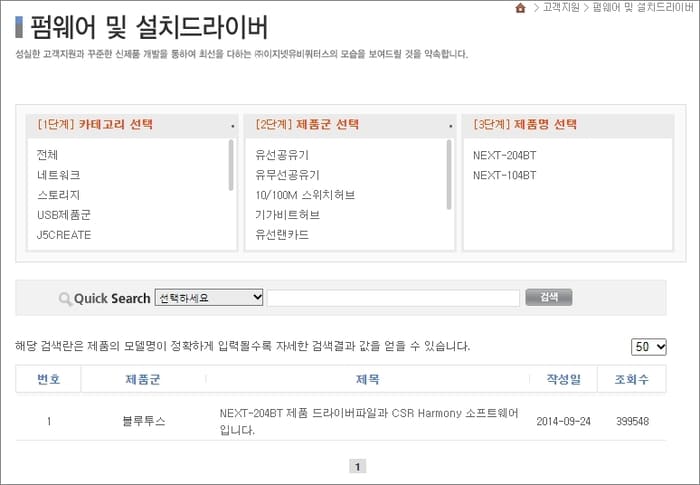Click 고객지원 breadcrumb link

point(561,8)
